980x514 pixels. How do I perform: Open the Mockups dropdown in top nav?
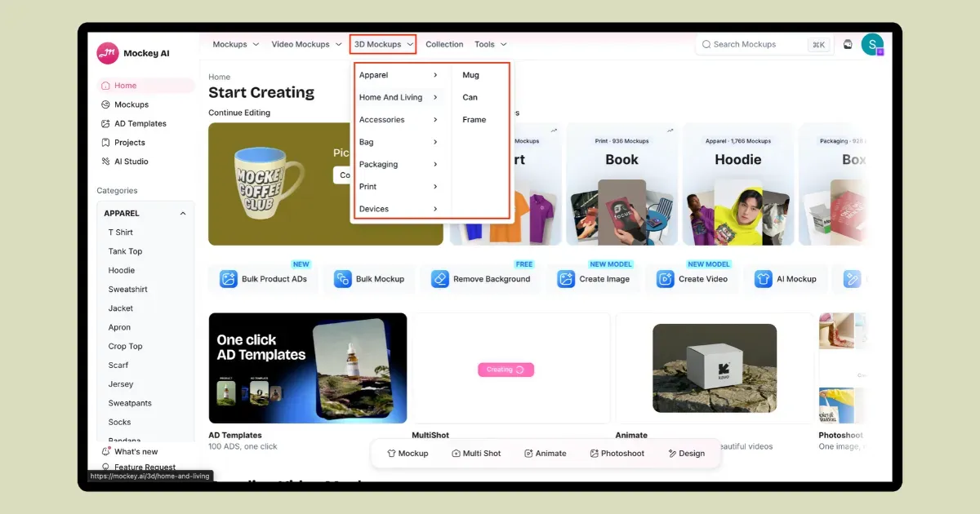pyautogui.click(x=236, y=45)
